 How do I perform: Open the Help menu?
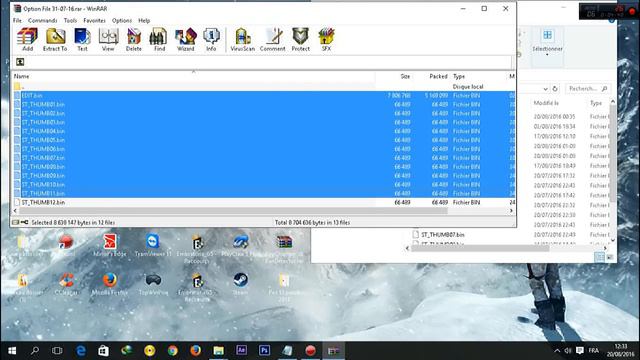144,20
